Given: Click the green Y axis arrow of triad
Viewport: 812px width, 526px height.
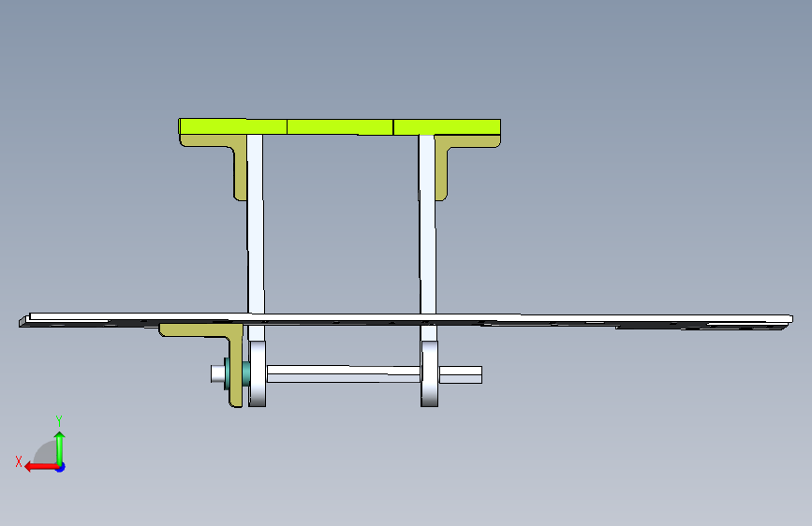Looking at the screenshot, I should (x=60, y=447).
